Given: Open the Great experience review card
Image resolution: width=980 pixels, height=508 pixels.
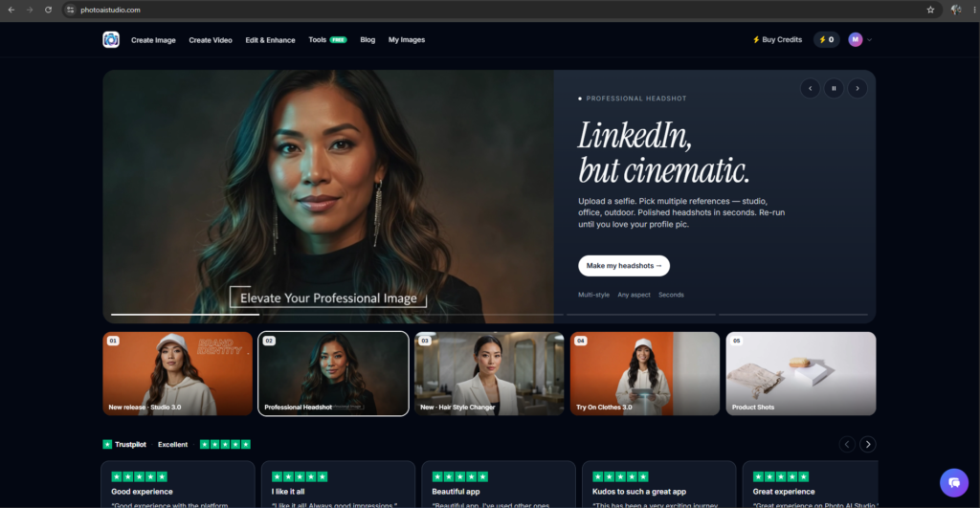Looking at the screenshot, I should tap(810, 484).
